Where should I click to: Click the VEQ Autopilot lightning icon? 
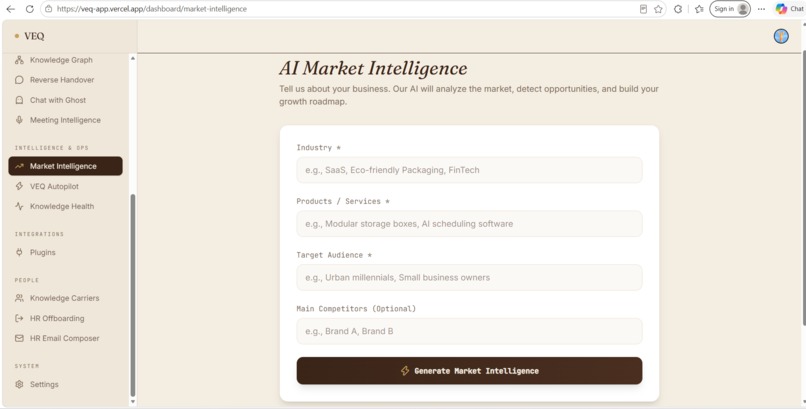pyautogui.click(x=19, y=187)
